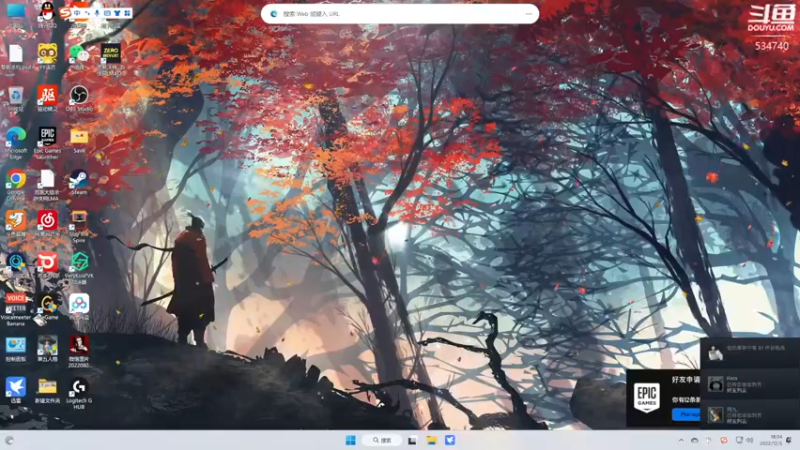Open File Explorer from the taskbar
This screenshot has width=800, height=450.
coord(432,440)
